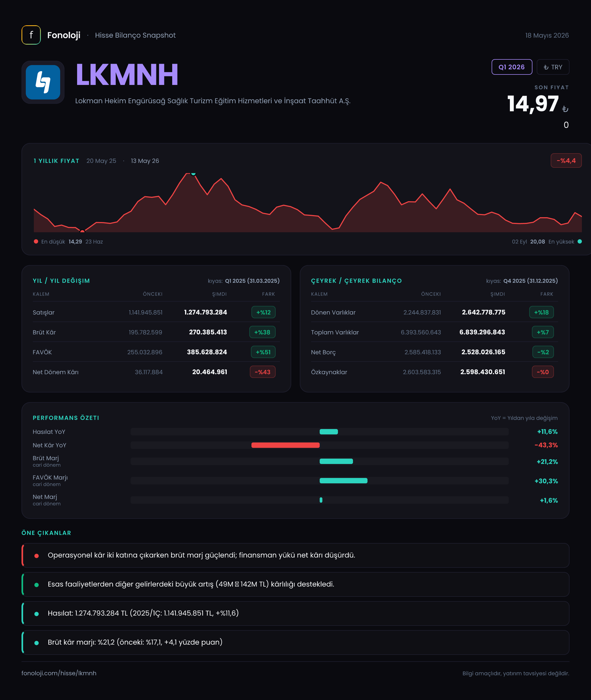Click the green bullet on Esas faaliyetlerden highlight
The height and width of the screenshot is (700, 591).
pos(37,585)
